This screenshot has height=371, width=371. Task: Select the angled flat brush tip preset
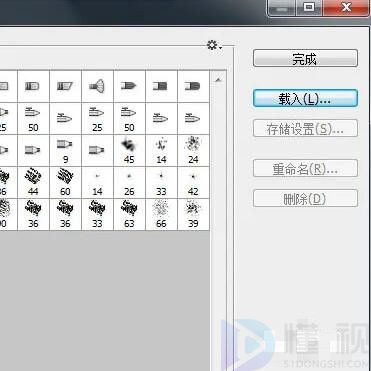[x=65, y=86]
